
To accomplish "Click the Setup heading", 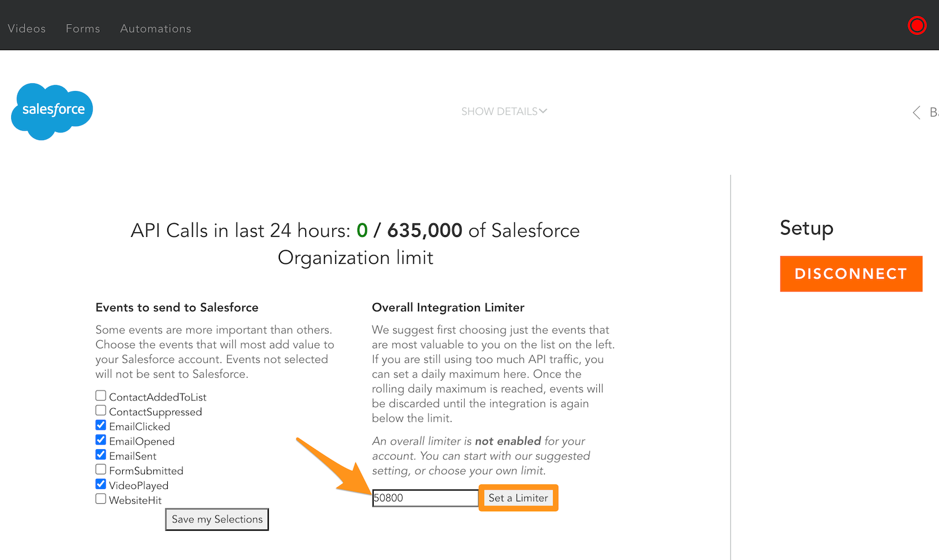I will [x=806, y=228].
